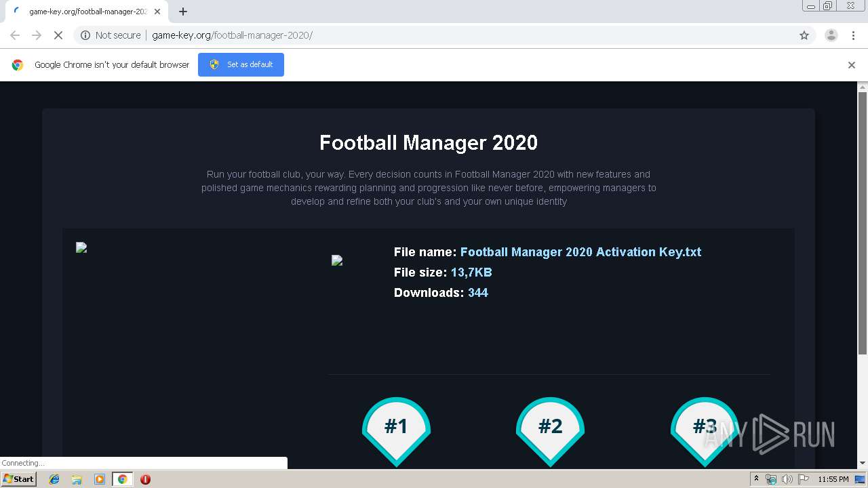Open the Windows Start menu

tap(18, 479)
